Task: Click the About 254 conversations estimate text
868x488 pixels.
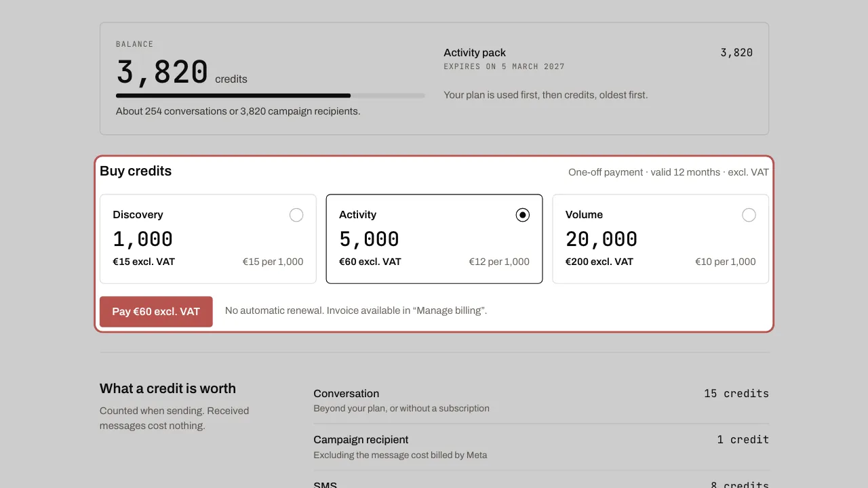Action: click(238, 111)
